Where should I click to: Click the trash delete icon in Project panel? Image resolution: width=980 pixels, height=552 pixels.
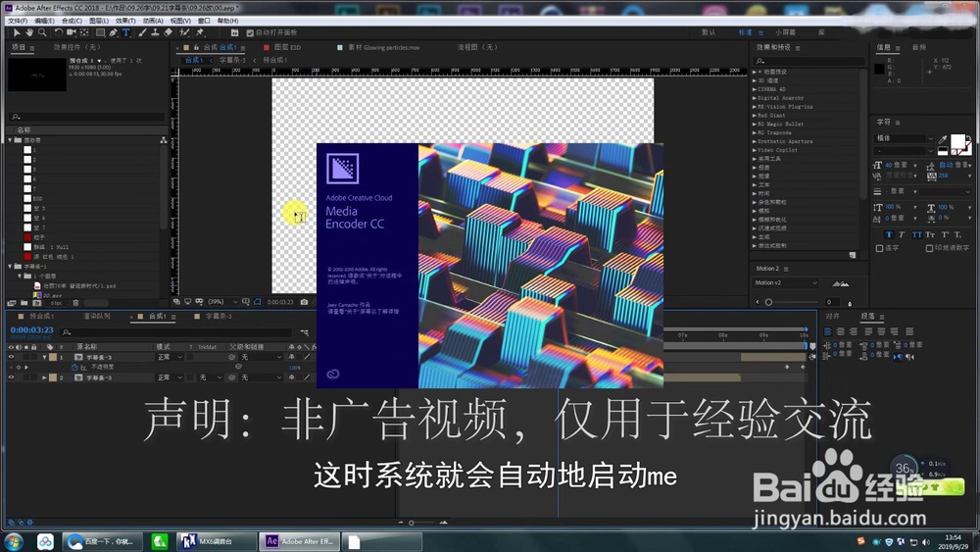point(75,303)
